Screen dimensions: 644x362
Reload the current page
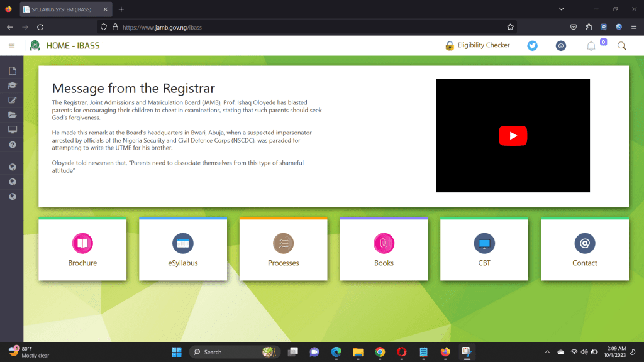click(40, 27)
